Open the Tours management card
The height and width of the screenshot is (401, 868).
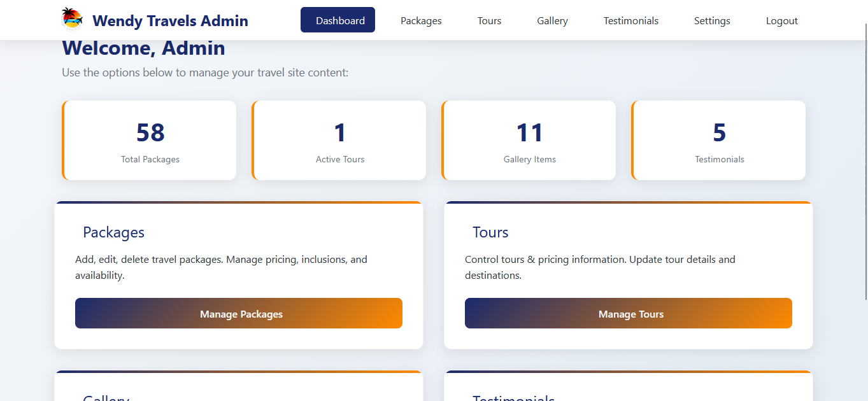pos(628,274)
